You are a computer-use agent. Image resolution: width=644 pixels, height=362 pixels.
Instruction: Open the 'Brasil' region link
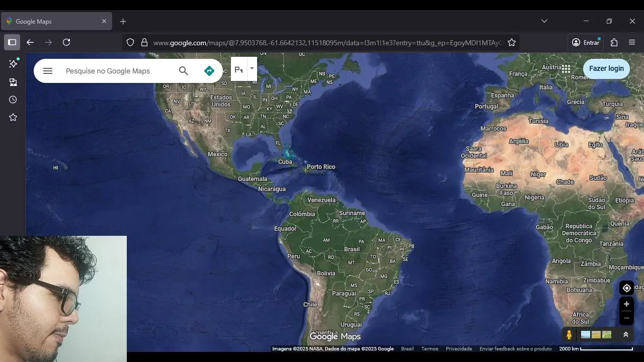pos(407,349)
